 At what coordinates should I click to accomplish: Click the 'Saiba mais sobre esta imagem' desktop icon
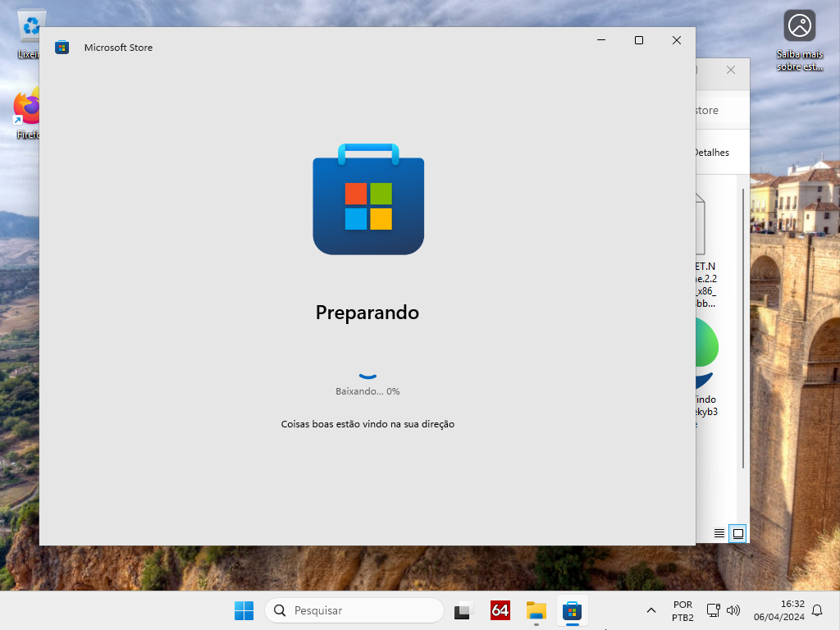tap(799, 41)
